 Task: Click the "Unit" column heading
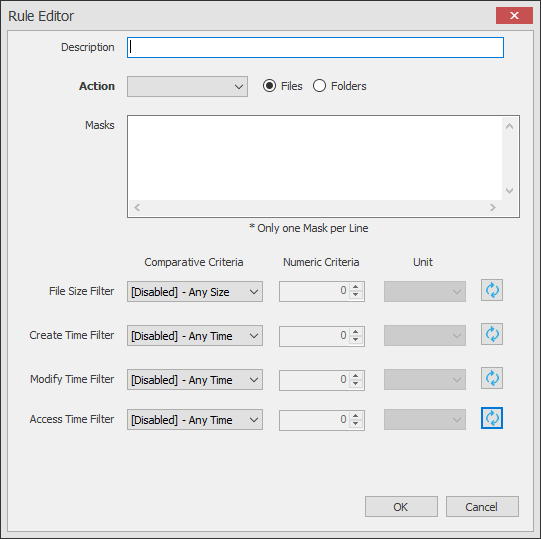(423, 262)
